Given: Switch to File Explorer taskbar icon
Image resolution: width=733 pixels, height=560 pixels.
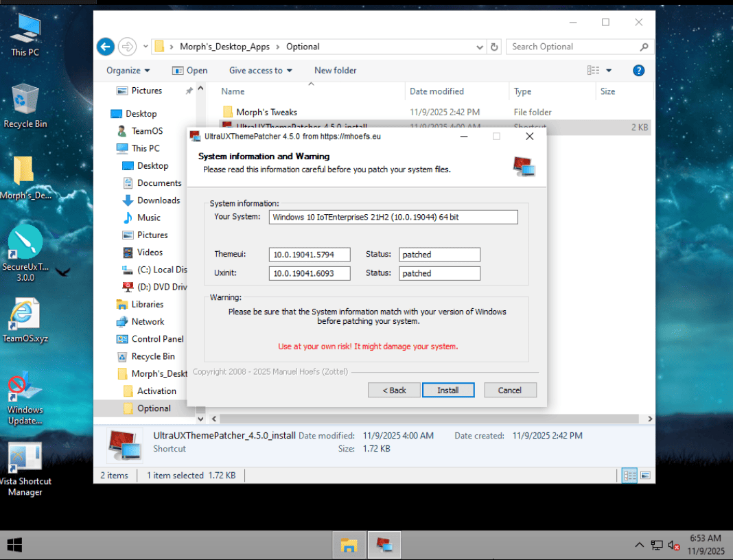Looking at the screenshot, I should (x=349, y=545).
